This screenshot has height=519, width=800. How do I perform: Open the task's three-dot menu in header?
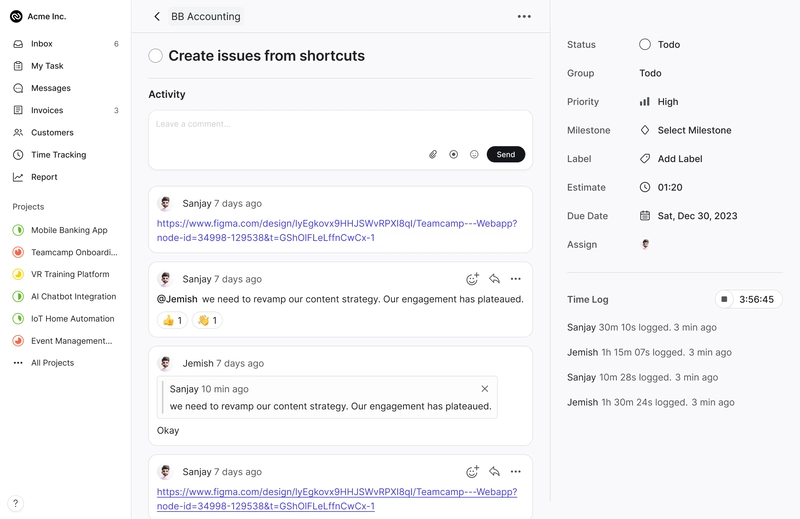pos(524,16)
